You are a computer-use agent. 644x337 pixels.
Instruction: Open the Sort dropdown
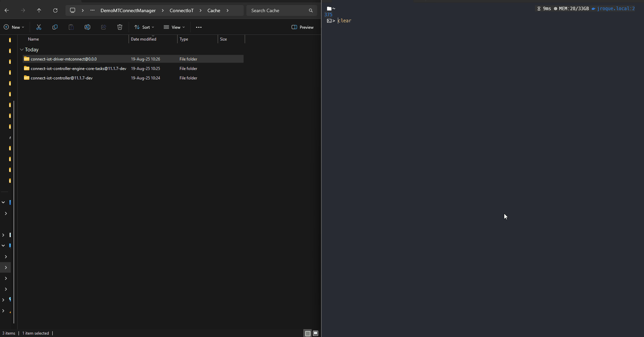tap(144, 27)
